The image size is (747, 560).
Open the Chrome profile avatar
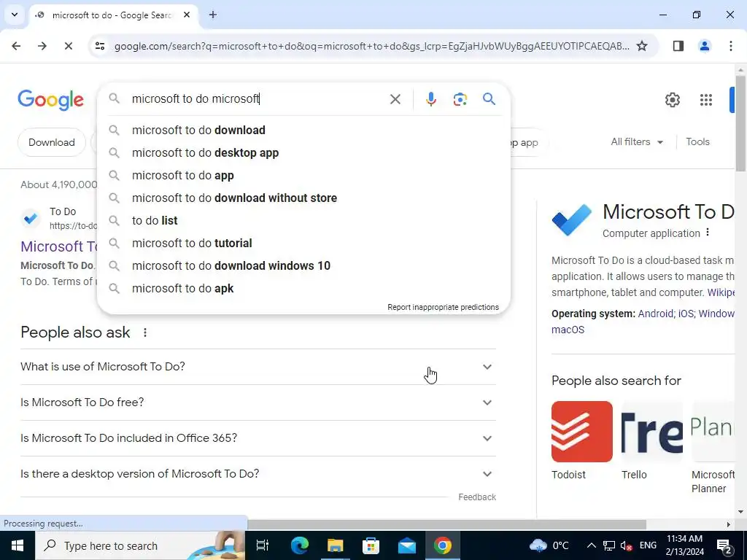point(704,46)
